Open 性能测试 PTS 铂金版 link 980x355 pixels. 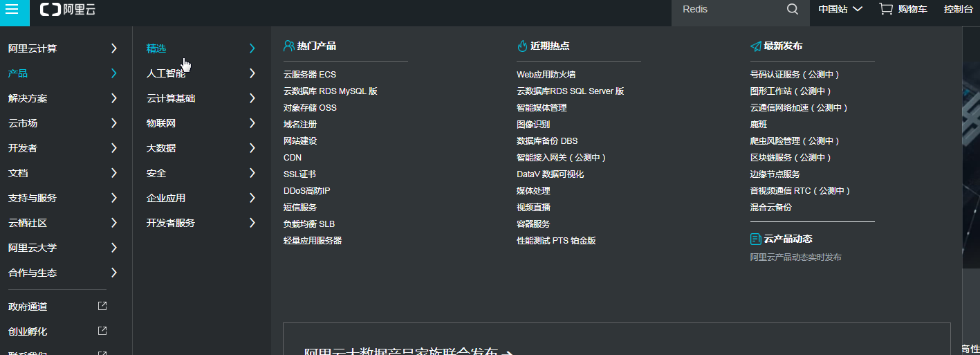556,241
